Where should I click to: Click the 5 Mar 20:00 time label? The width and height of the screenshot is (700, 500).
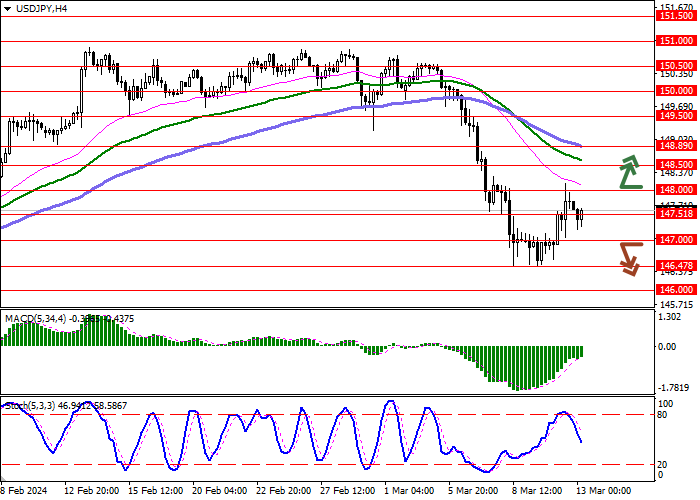click(473, 491)
